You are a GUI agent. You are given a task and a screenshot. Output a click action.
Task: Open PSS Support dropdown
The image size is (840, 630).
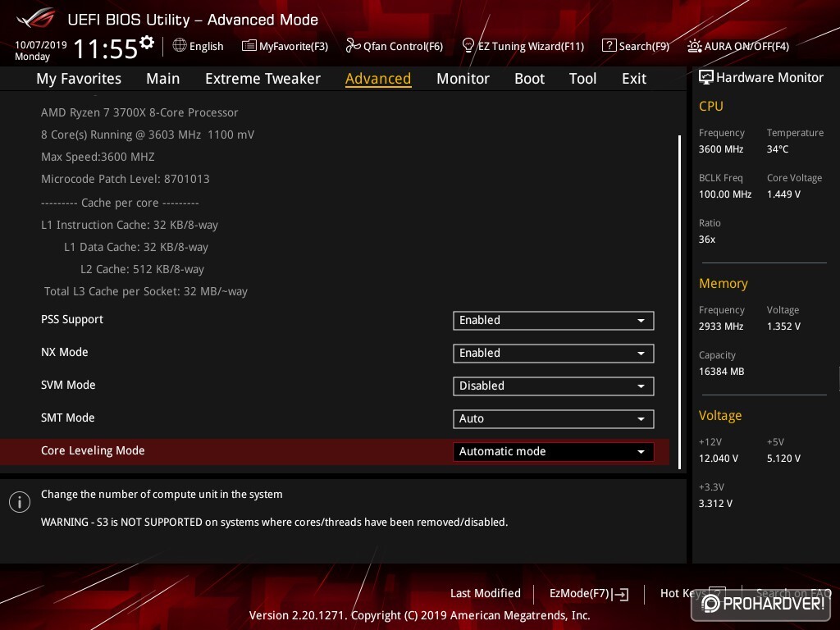click(x=554, y=321)
